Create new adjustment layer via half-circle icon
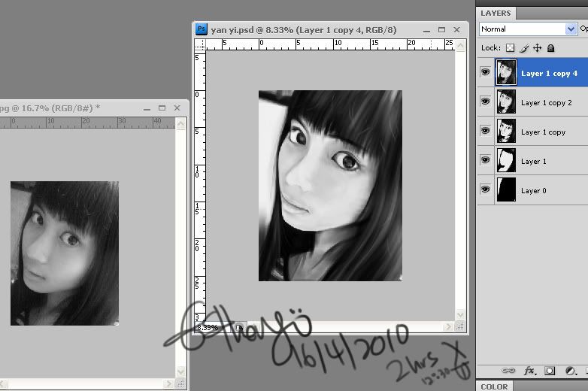 click(x=569, y=371)
